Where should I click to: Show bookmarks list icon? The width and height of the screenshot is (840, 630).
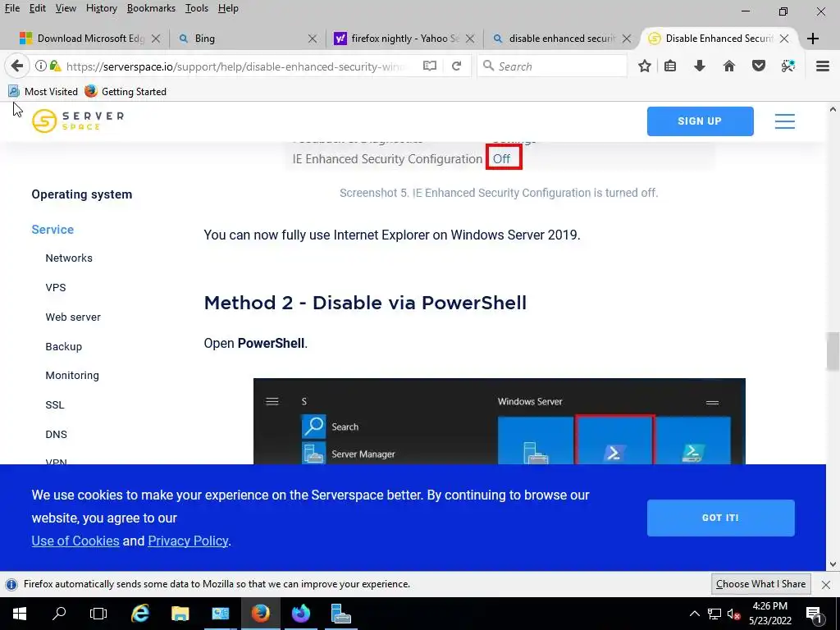pos(670,66)
